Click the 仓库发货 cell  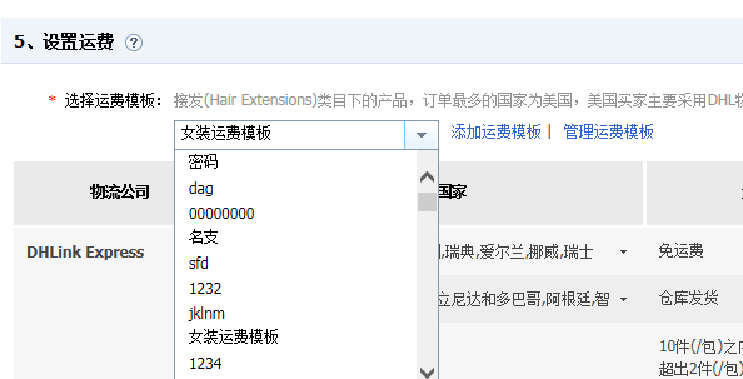coord(689,298)
